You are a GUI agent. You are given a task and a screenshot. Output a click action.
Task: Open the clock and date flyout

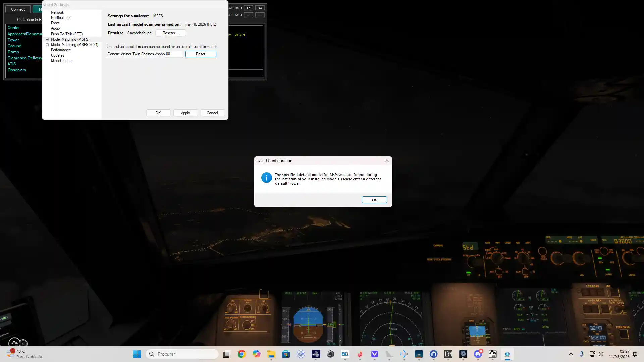pos(619,354)
